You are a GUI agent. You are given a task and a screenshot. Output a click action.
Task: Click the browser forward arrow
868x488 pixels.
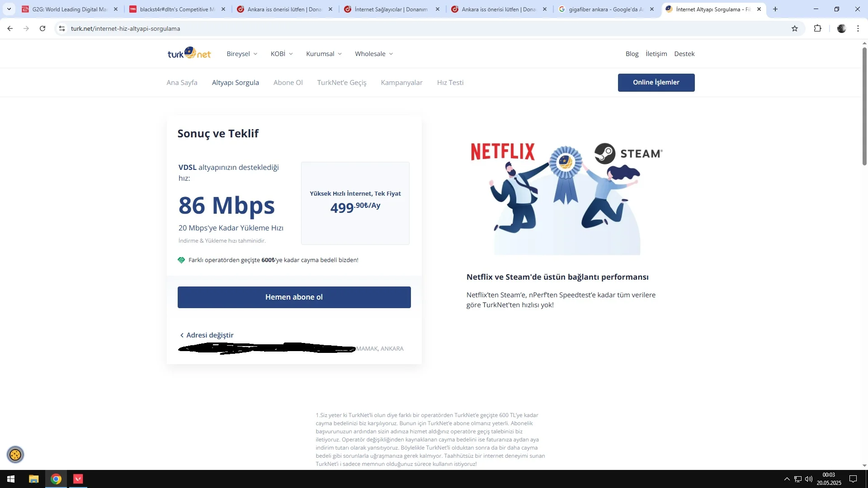point(26,28)
